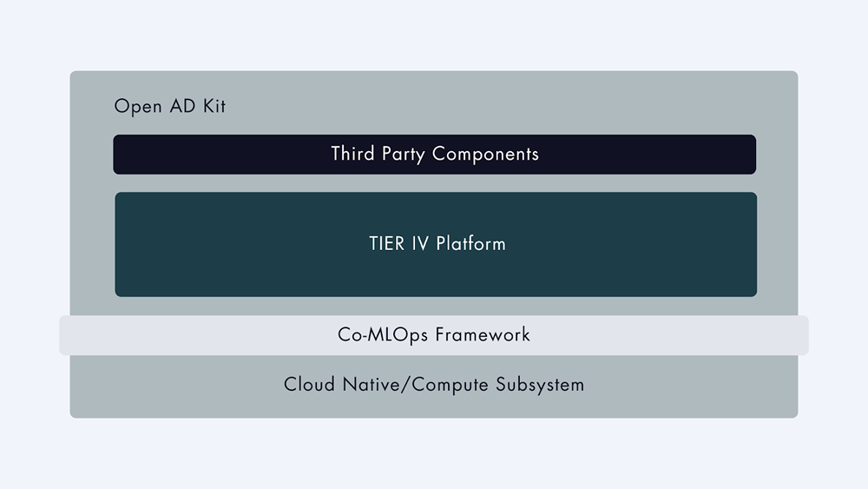Click the word 'Kit' in the container title
Image resolution: width=868 pixels, height=489 pixels.
point(214,106)
